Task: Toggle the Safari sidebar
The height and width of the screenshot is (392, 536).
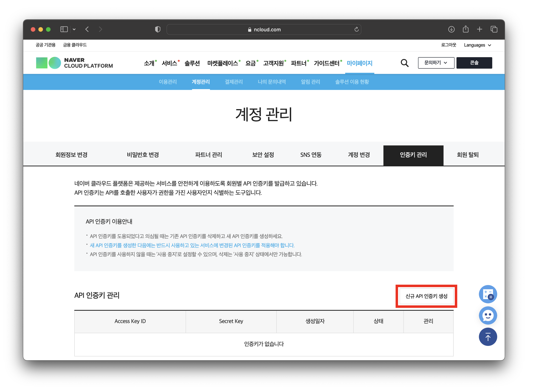Action: pos(64,29)
